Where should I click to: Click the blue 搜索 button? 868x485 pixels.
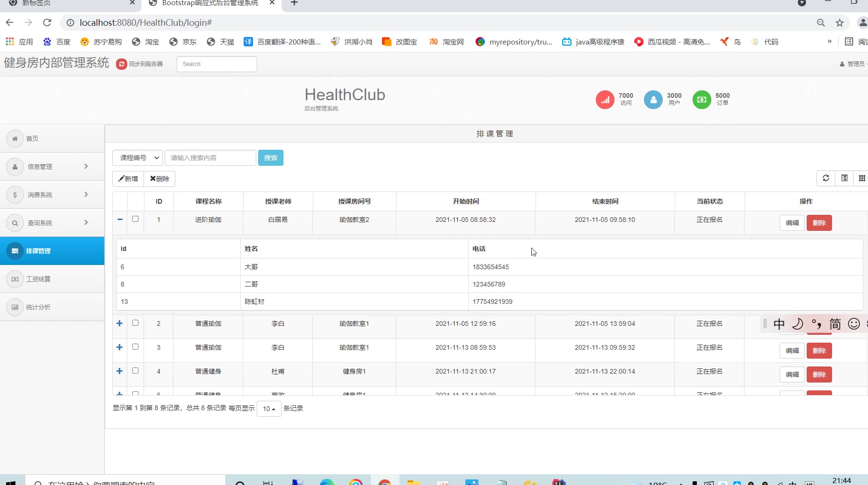click(x=271, y=158)
